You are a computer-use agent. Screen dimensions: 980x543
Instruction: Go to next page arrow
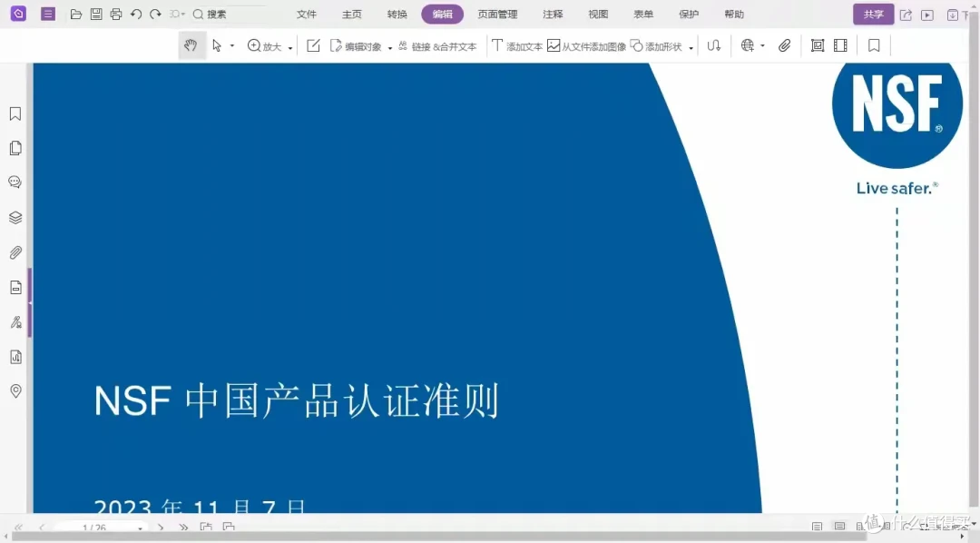point(162,528)
